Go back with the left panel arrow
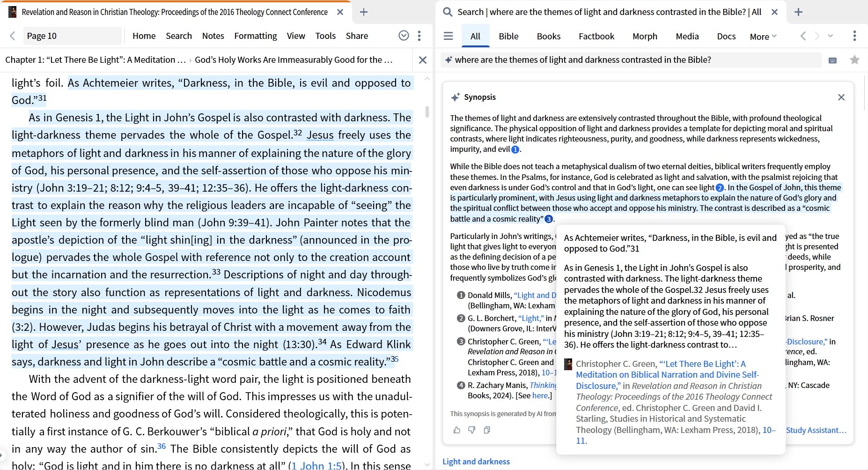 (13, 36)
